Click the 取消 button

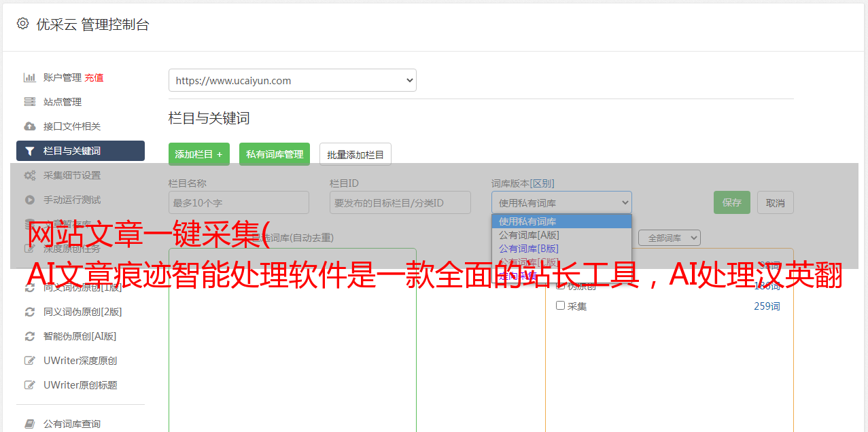(776, 202)
